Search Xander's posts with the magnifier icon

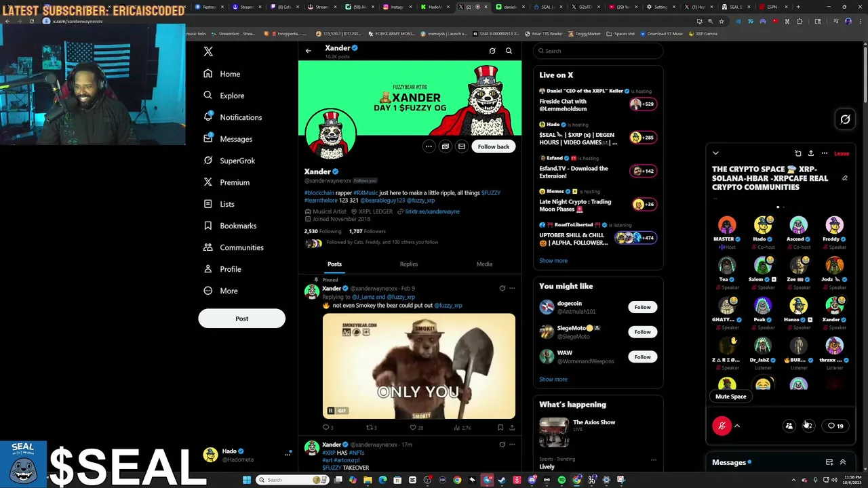(x=509, y=51)
